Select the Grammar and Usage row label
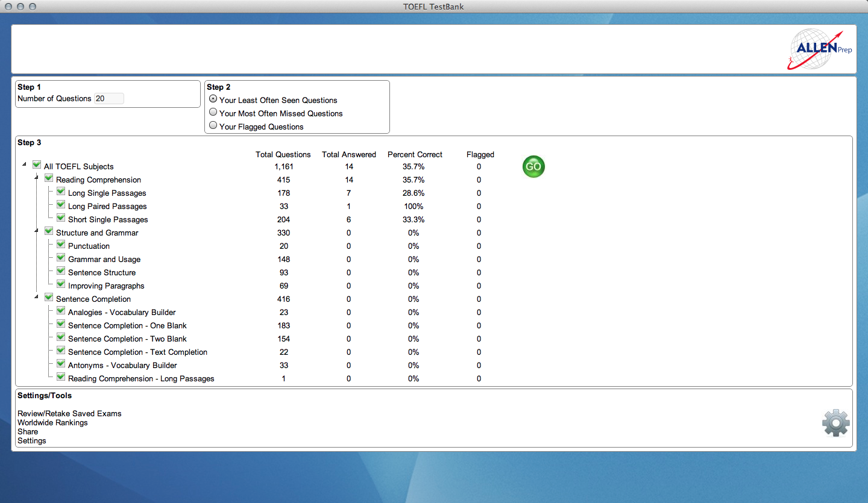The image size is (868, 503). click(x=104, y=259)
